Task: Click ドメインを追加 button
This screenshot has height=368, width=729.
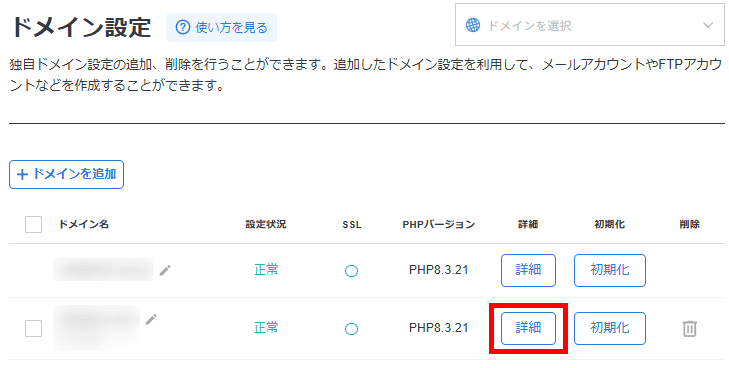Action: 66,175
